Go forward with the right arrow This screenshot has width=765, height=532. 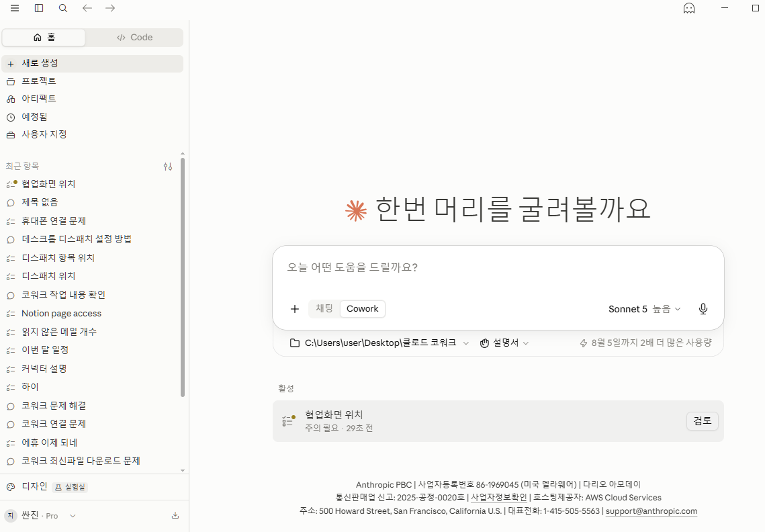click(x=110, y=8)
